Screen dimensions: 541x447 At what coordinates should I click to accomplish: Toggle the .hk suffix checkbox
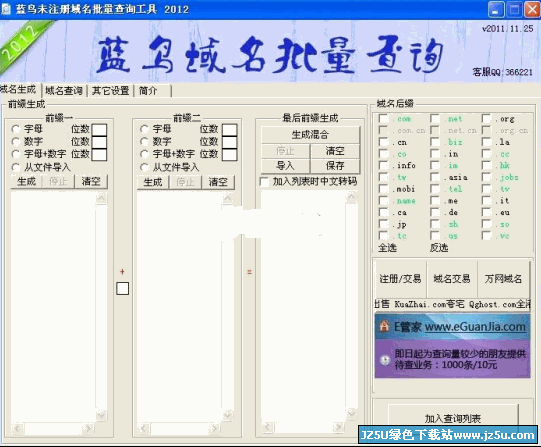(486, 165)
